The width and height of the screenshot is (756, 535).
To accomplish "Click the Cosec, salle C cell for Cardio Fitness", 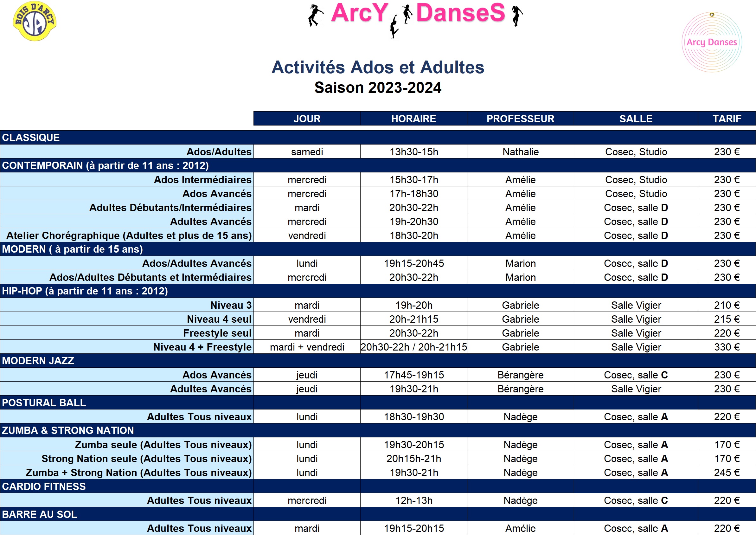I will click(x=636, y=500).
